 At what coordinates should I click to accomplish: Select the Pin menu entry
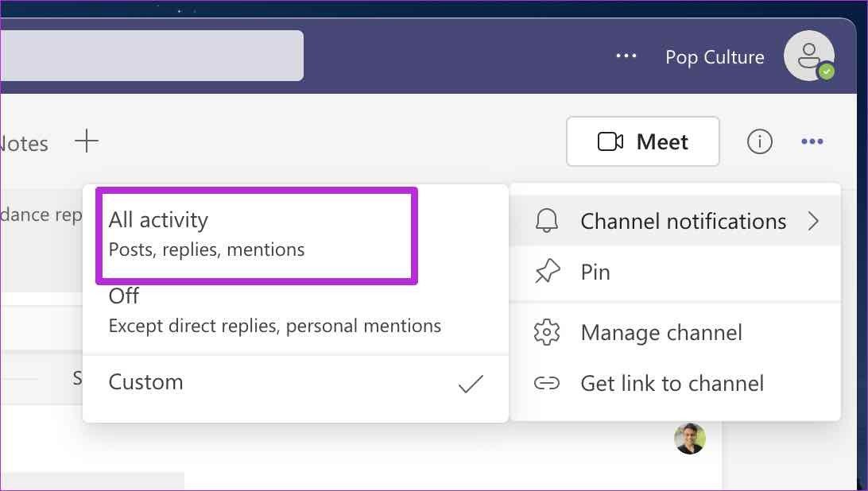tap(675, 272)
